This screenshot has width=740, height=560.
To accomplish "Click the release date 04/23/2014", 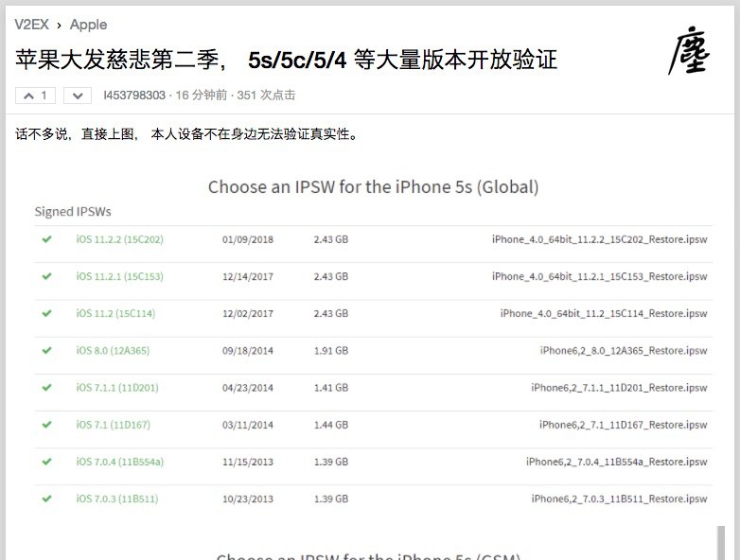I will pos(248,388).
